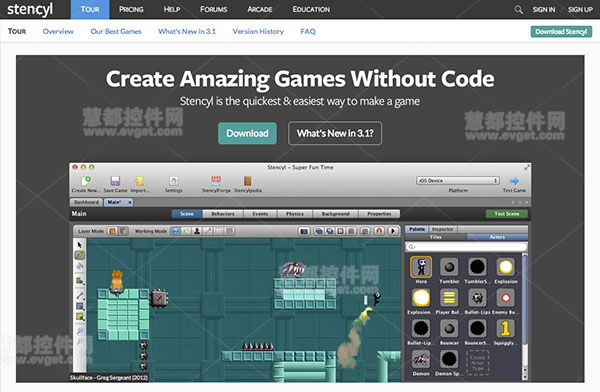This screenshot has width=600, height=392.
Task: Select the Bouncer actor
Action: click(449, 328)
